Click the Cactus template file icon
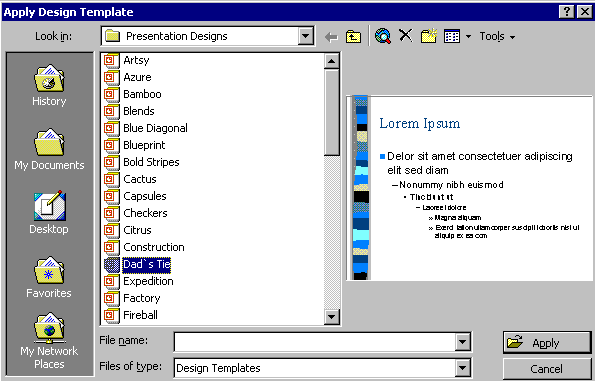Screen dimensions: 595x381 pyautogui.click(x=112, y=179)
